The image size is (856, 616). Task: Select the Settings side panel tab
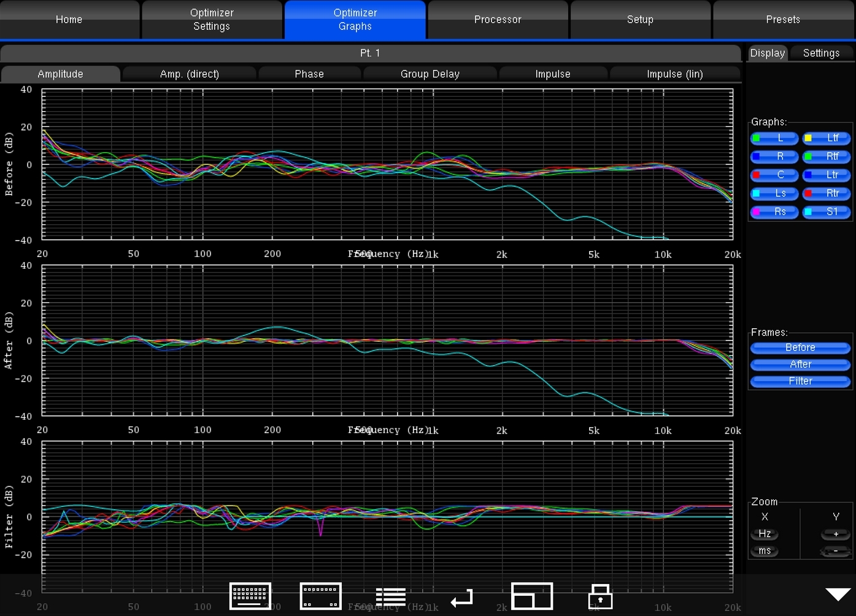(821, 53)
